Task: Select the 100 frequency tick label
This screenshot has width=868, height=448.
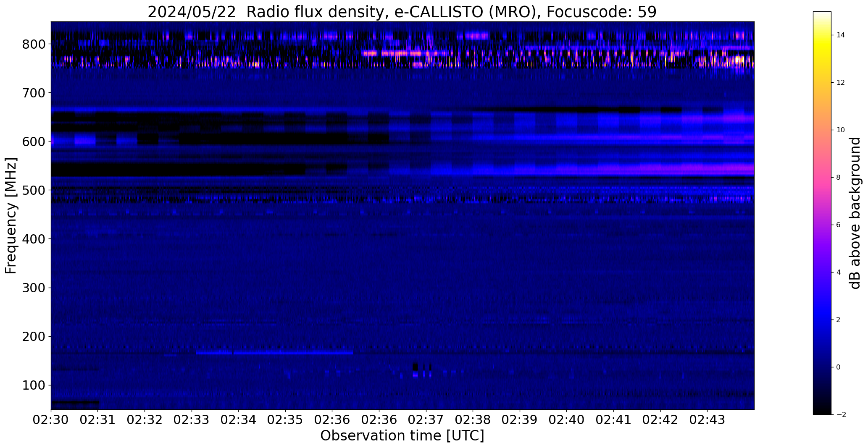Action: click(x=34, y=385)
